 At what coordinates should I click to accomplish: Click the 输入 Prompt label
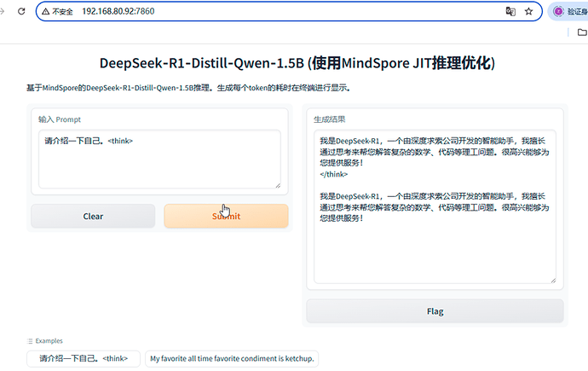pyautogui.click(x=60, y=119)
